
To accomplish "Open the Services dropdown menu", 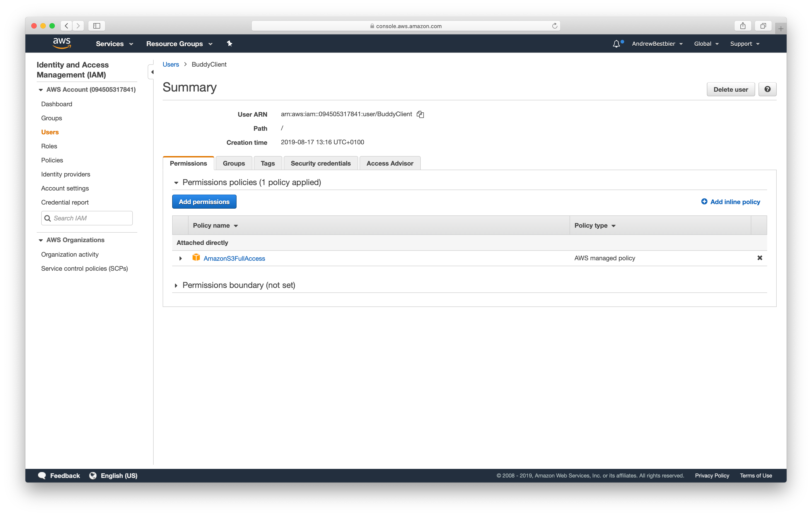I will click(114, 44).
